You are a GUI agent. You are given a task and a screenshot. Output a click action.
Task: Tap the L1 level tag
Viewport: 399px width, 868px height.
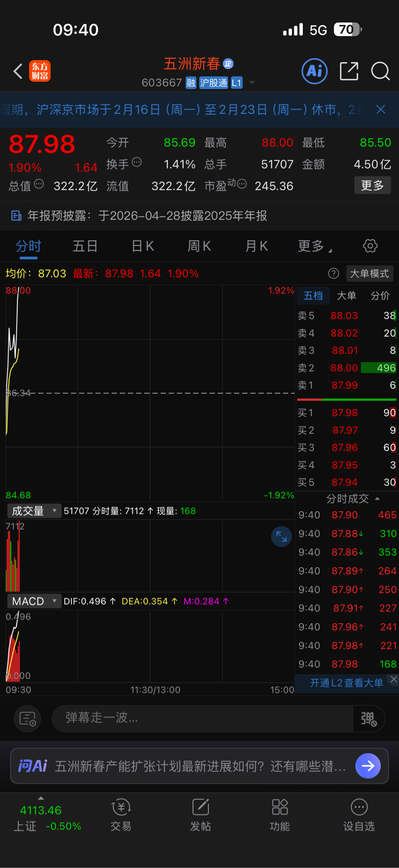pyautogui.click(x=236, y=83)
